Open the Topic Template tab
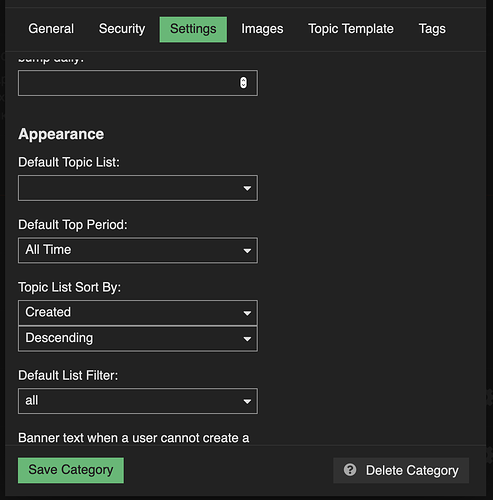493x500 pixels. [x=351, y=29]
